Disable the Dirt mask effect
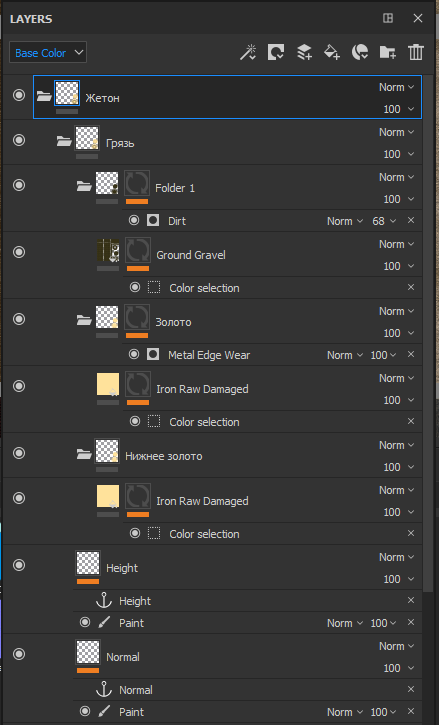Screen dimensions: 439x725 [x=134, y=220]
